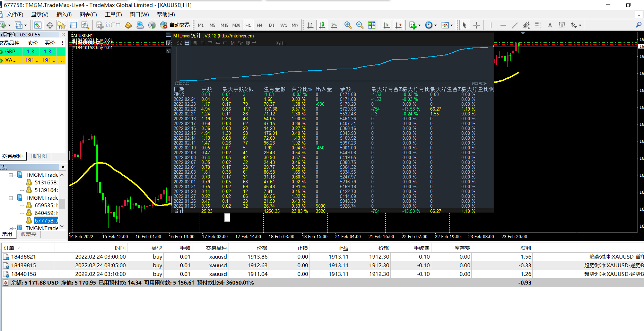644x331 pixels.
Task: Switch to the 收藏夹 tab in navigator
Action: [x=28, y=234]
